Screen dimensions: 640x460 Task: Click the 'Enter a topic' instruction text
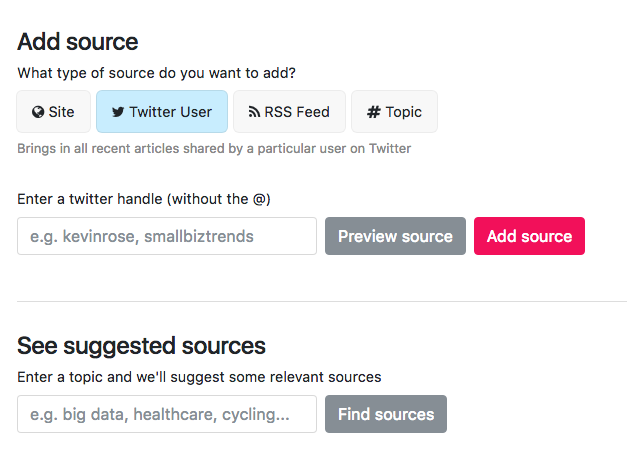coord(199,377)
